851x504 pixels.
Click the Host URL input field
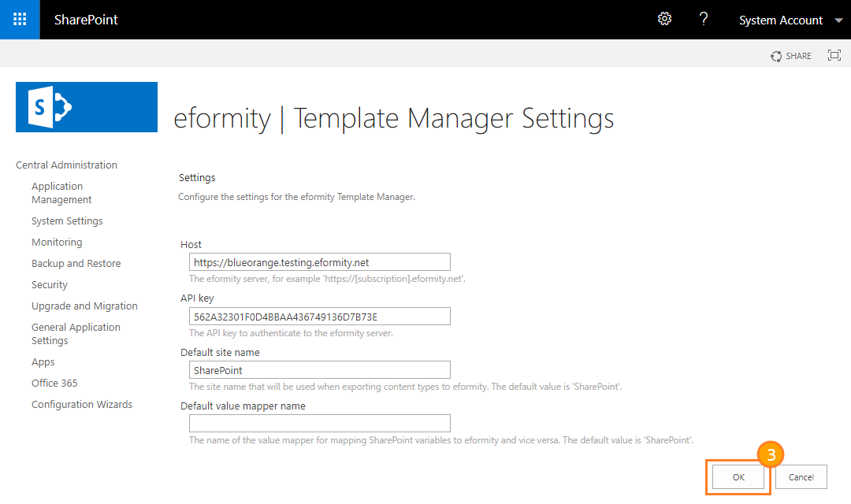pos(320,262)
